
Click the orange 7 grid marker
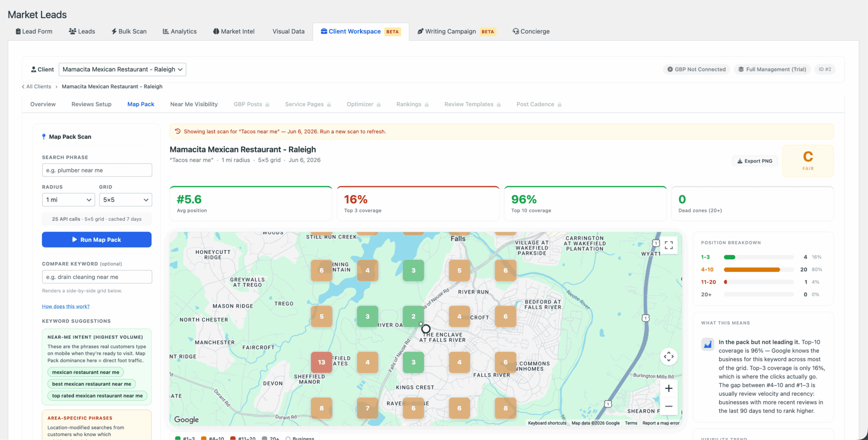click(368, 408)
